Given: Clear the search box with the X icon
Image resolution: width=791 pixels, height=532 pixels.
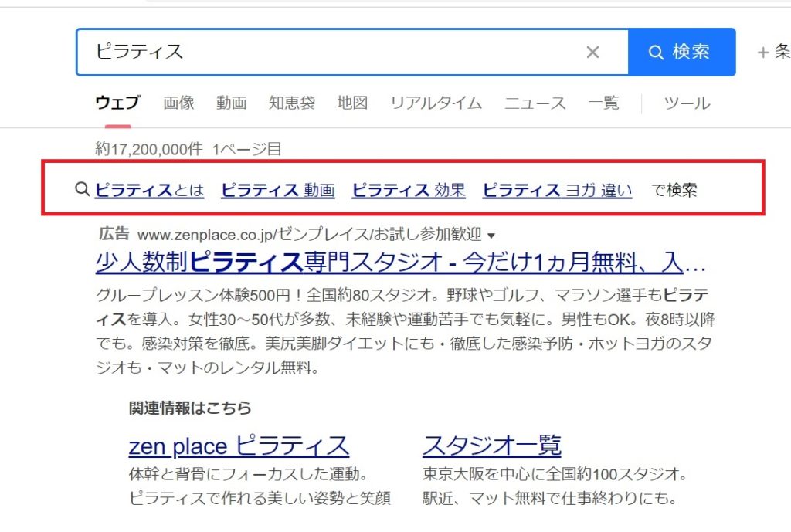Looking at the screenshot, I should point(592,53).
